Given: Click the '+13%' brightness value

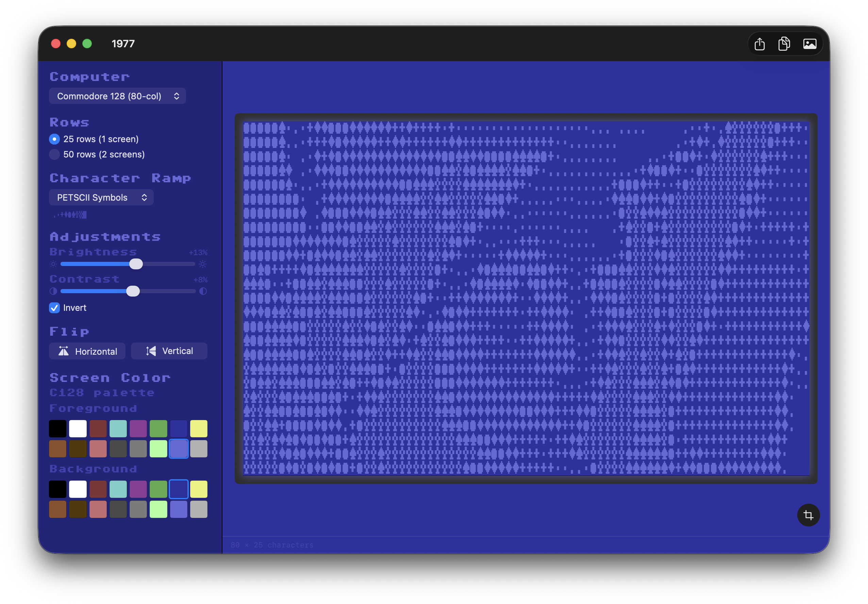Looking at the screenshot, I should [x=198, y=252].
